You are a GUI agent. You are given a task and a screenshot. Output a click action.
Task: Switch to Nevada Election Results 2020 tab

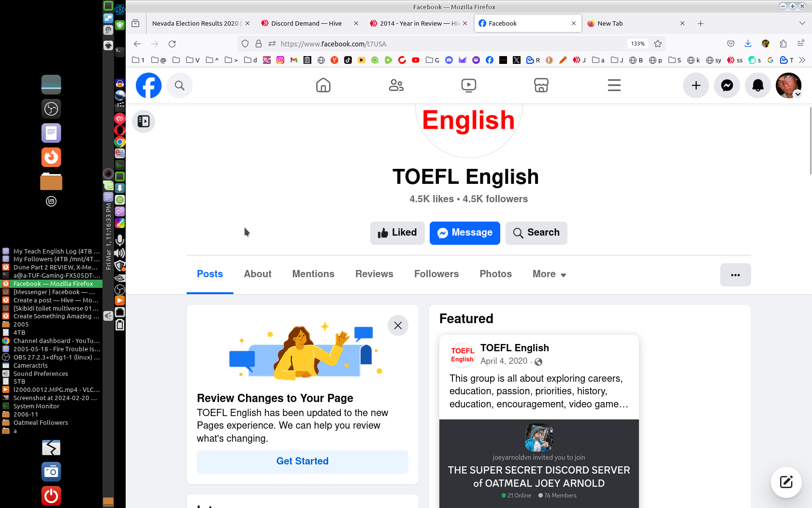point(196,23)
